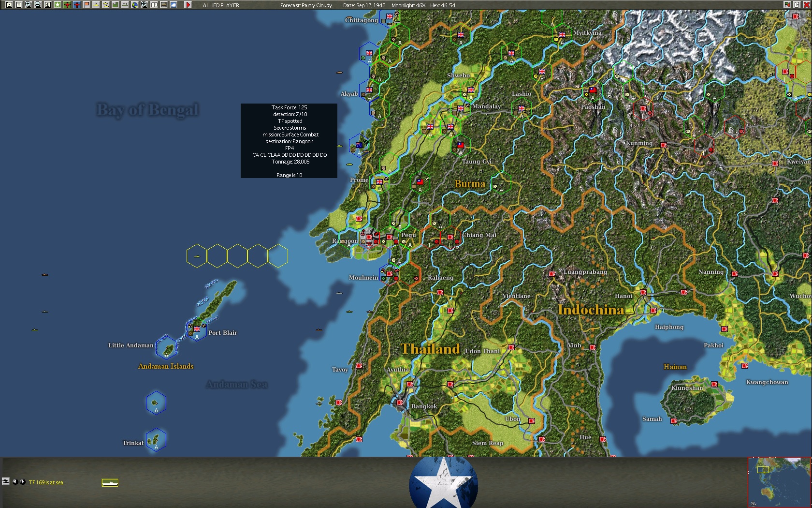This screenshot has height=508, width=812.
Task: Open the weather cloud toolbar icon
Action: (x=173, y=5)
